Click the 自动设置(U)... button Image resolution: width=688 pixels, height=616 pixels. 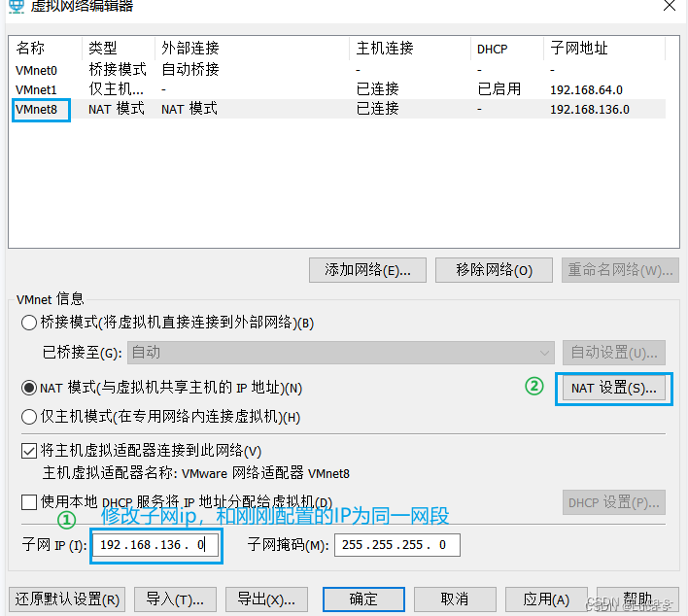pyautogui.click(x=614, y=353)
